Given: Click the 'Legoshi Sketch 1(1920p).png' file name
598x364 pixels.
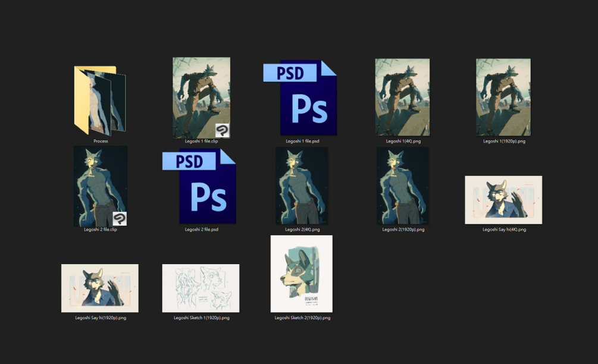Looking at the screenshot, I should tap(201, 318).
